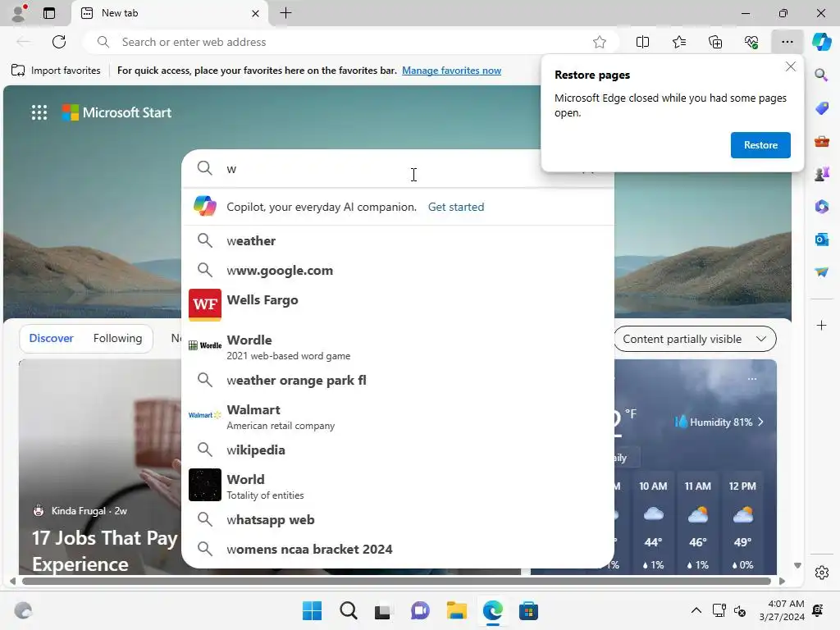
Task: Click Import favorites
Action: click(x=56, y=71)
